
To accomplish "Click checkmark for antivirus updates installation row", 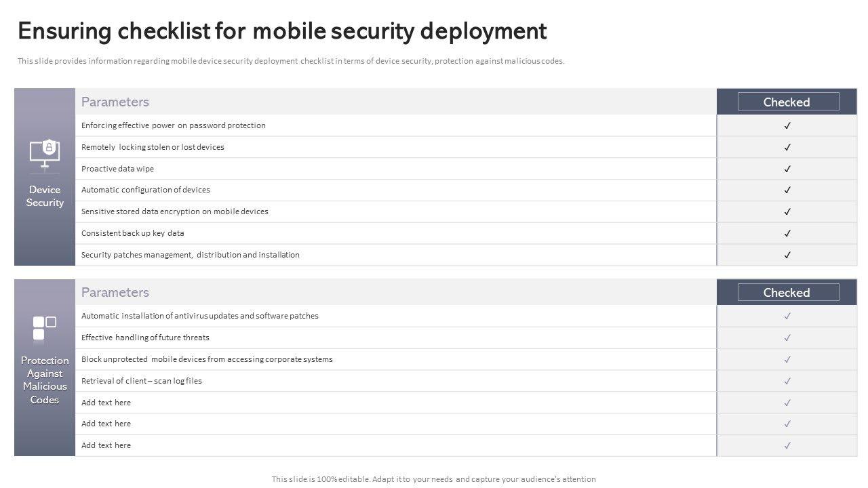I will coord(787,316).
